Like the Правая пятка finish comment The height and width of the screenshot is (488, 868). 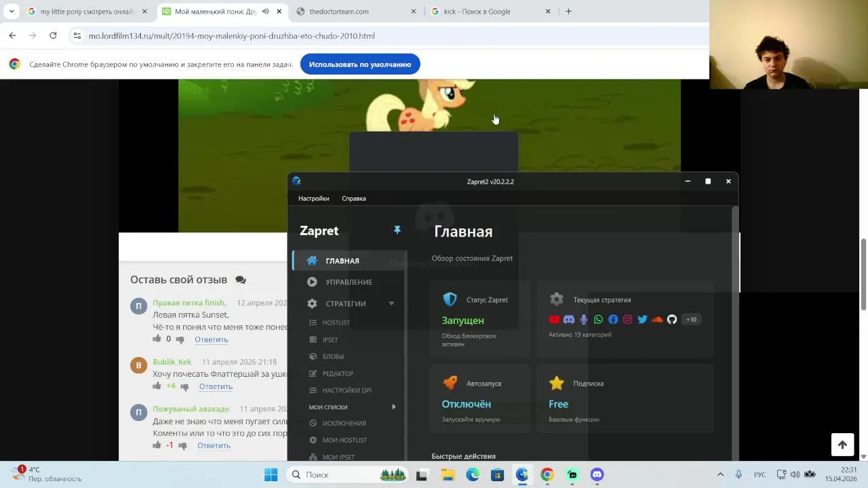click(157, 338)
